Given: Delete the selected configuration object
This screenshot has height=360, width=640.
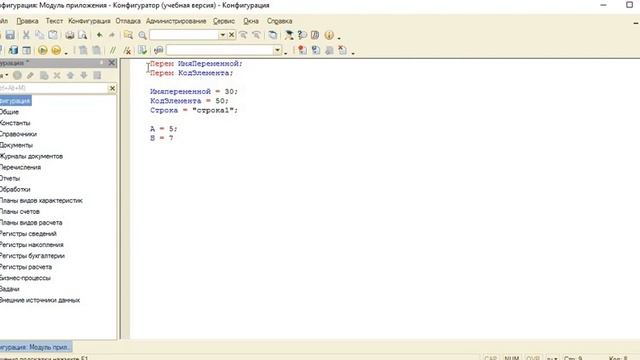Looking at the screenshot, I should tap(57, 76).
